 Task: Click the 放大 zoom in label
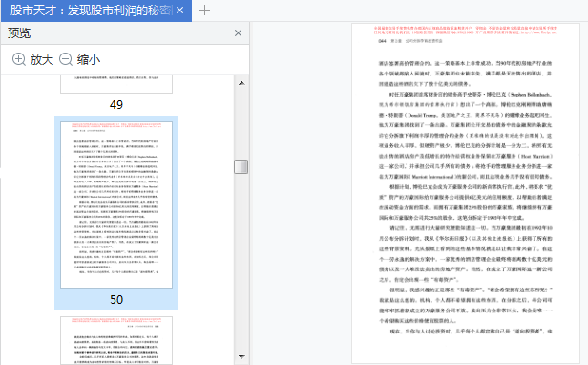(42, 59)
